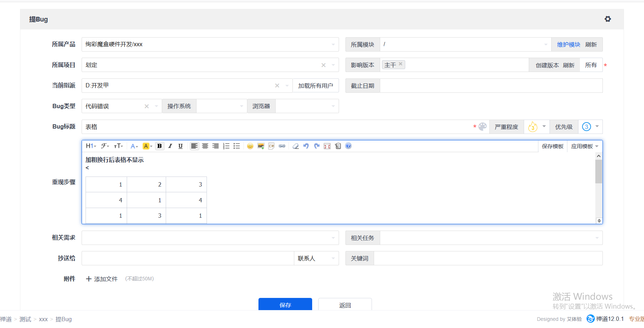Click the undo arrow icon
The image size is (644, 328).
click(x=306, y=146)
